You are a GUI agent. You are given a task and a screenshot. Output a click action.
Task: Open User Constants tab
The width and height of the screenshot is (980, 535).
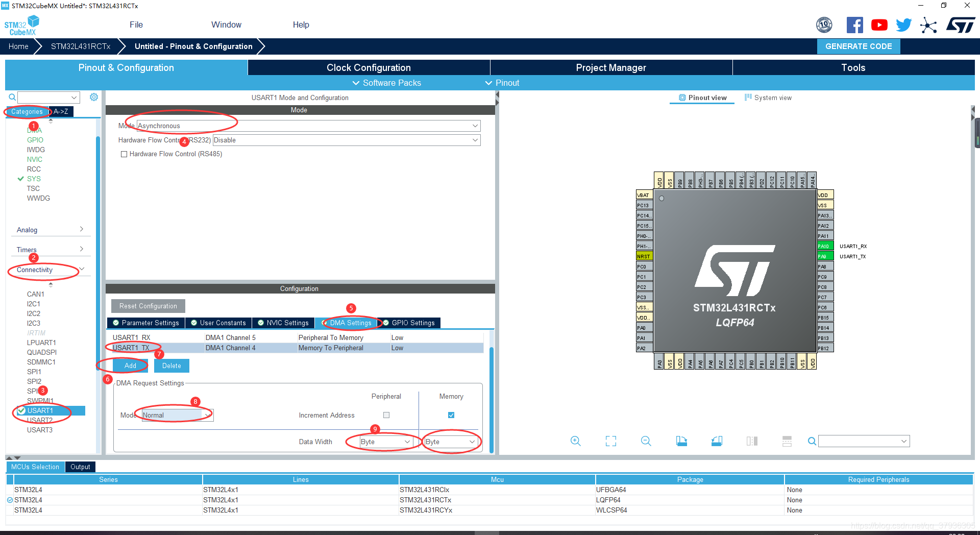coord(218,323)
